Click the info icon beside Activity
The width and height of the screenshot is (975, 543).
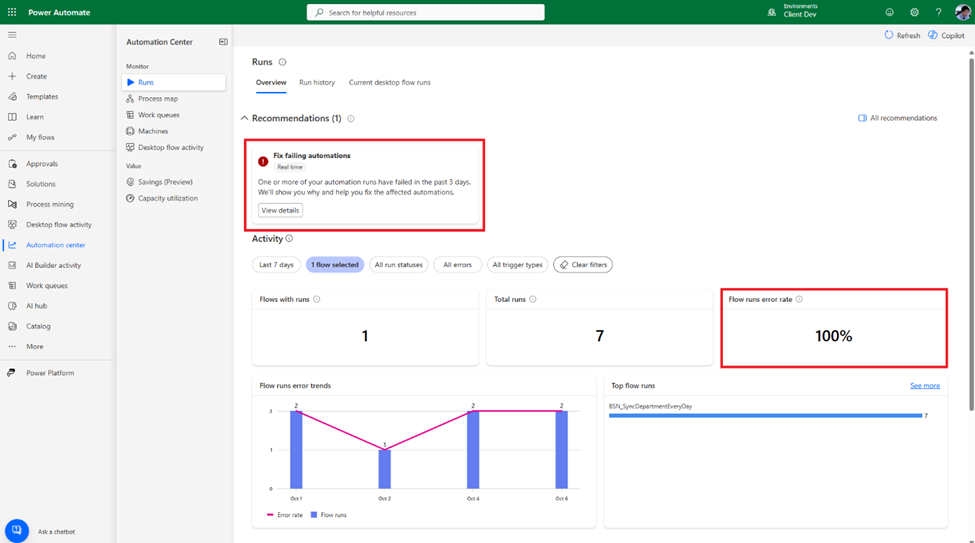coord(289,239)
